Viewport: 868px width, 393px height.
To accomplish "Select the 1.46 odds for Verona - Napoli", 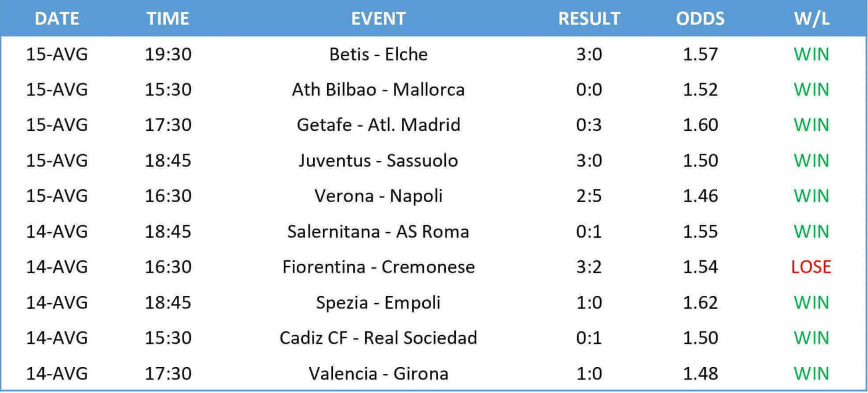I will tap(700, 196).
